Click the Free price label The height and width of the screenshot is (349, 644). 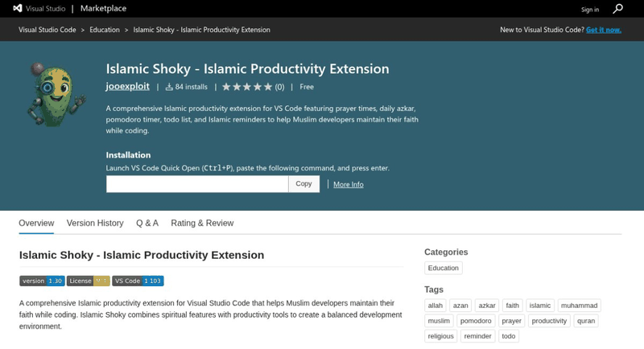[307, 87]
